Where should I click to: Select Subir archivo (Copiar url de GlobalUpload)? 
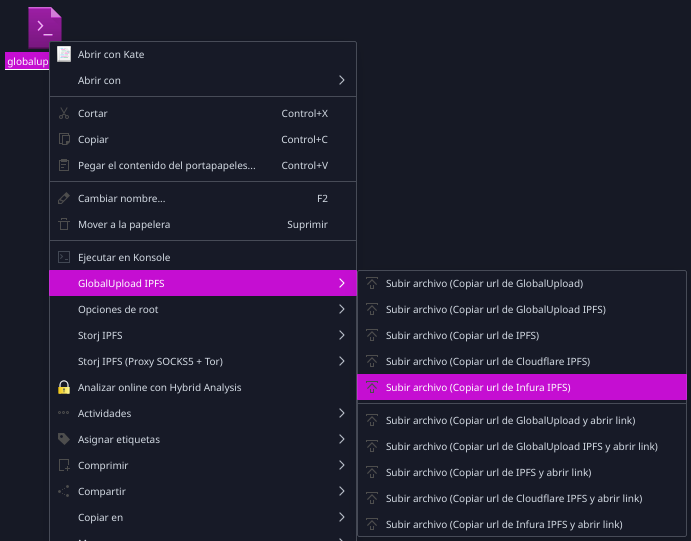coord(522,283)
